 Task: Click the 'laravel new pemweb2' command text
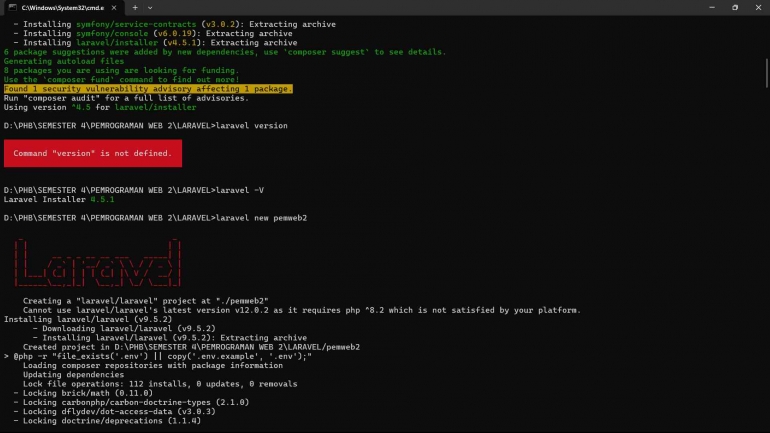262,218
